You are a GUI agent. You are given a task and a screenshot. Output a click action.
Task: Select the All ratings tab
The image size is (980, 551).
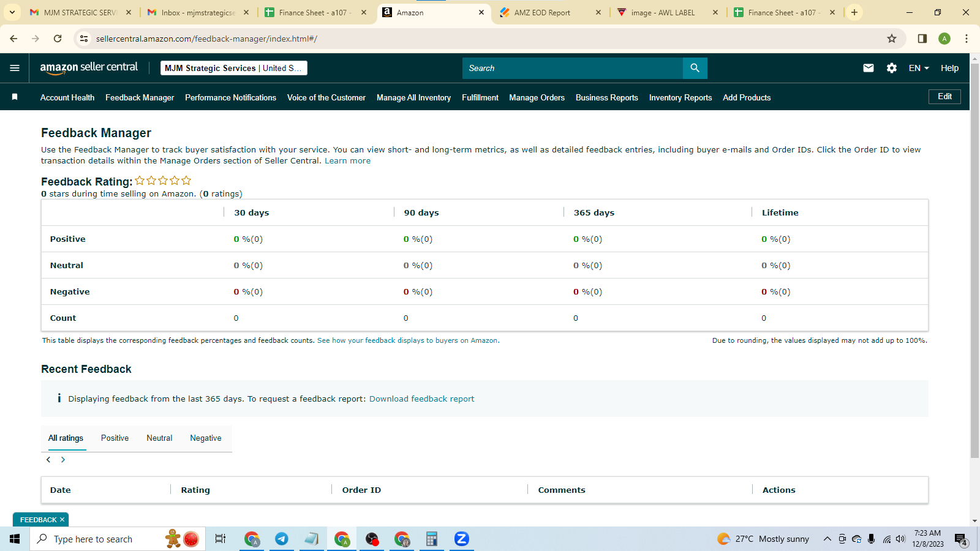[x=66, y=438]
